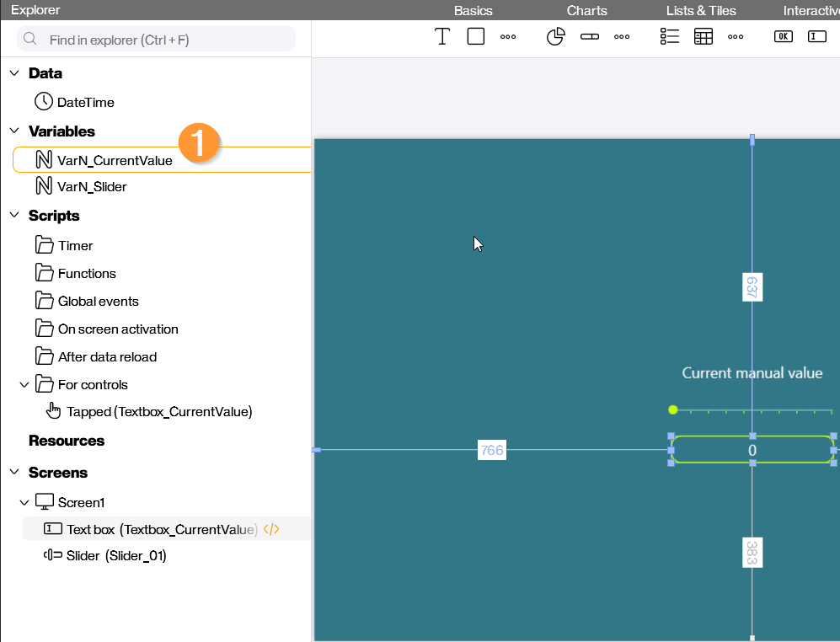This screenshot has height=642, width=840.
Task: Collapse the Screen1 tree node
Action: (x=24, y=503)
